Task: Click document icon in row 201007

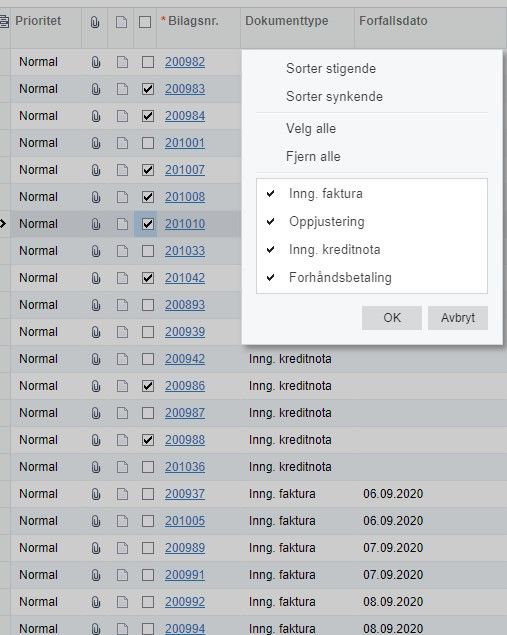Action: 122,170
